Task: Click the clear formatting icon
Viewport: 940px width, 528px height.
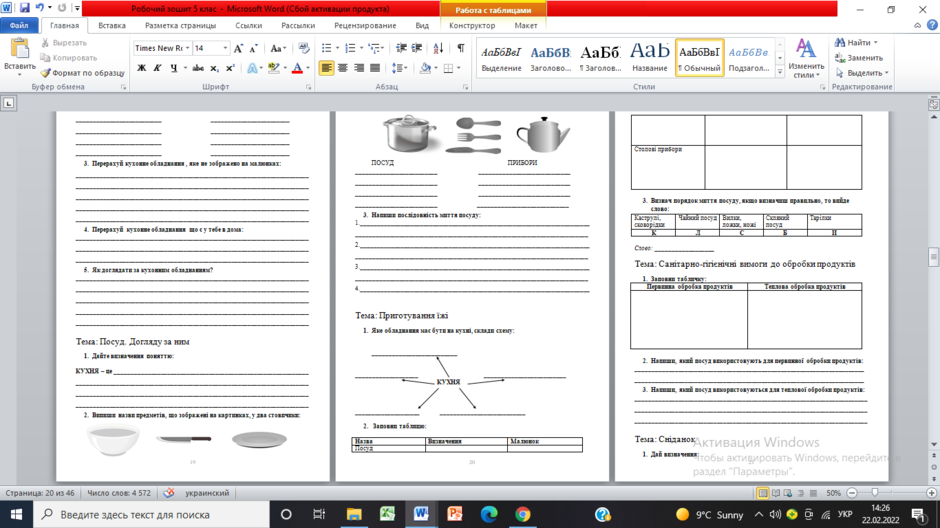Action: click(x=304, y=48)
